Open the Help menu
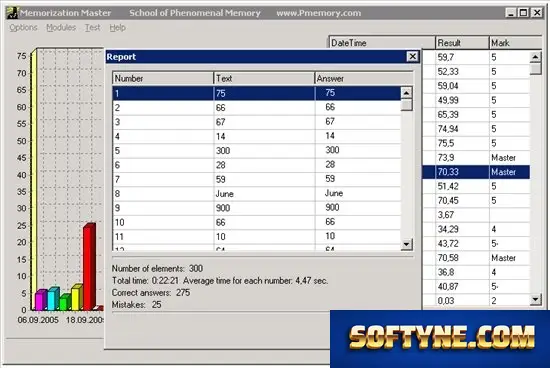550x368 pixels. click(x=117, y=27)
